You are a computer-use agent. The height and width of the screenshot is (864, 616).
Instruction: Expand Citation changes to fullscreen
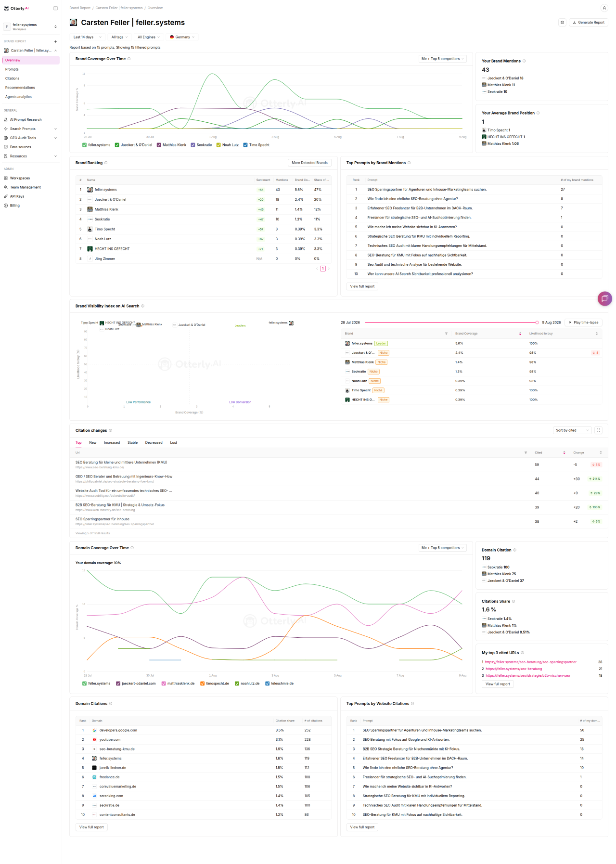pyautogui.click(x=598, y=430)
